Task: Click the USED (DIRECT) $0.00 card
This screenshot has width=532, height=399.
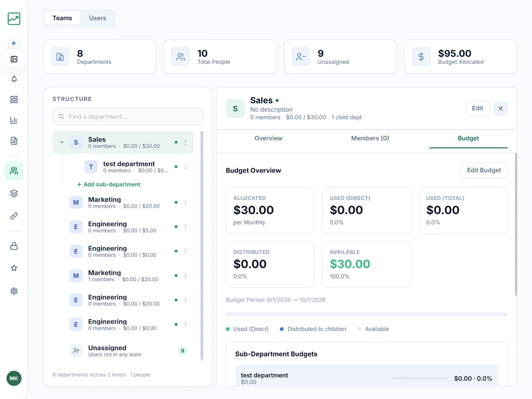Action: [x=366, y=210]
